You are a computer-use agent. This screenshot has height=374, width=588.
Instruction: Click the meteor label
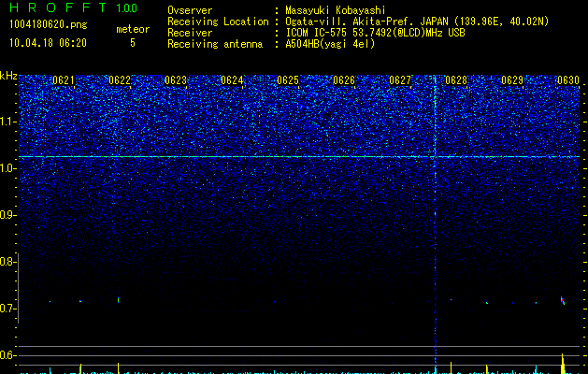click(133, 29)
